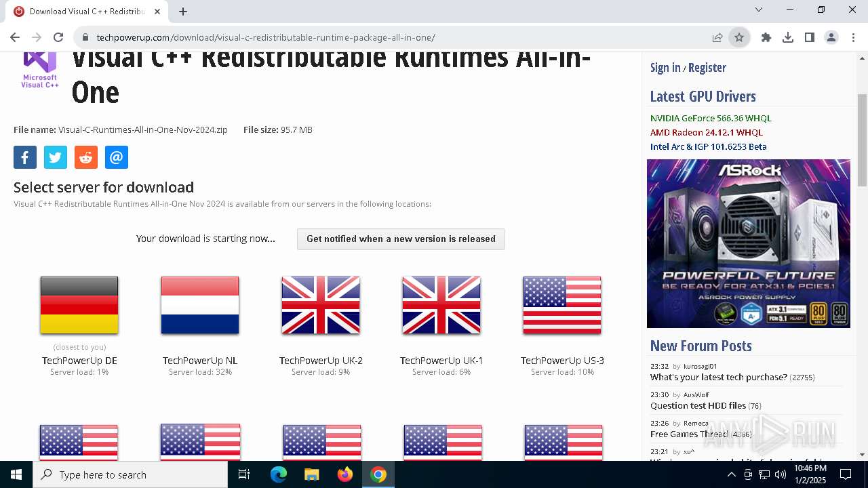
Task: Open AMD Radeon 24.12.1 WHQL driver link
Action: click(707, 132)
